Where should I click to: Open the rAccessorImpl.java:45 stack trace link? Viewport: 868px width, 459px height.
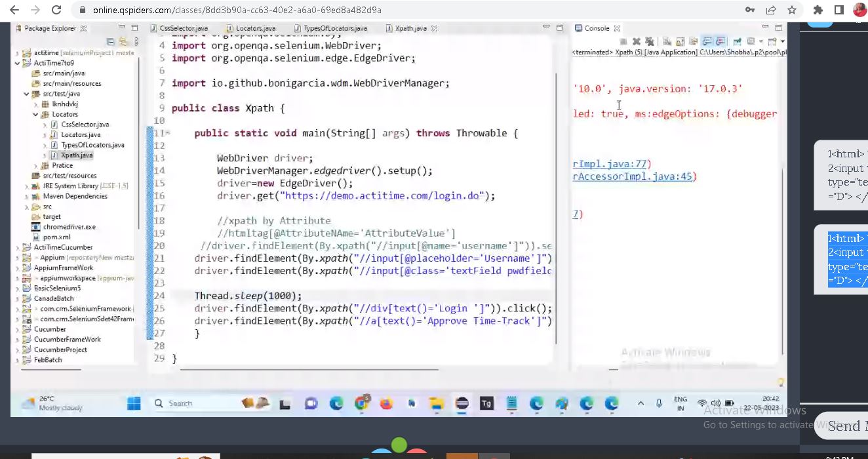coord(634,176)
